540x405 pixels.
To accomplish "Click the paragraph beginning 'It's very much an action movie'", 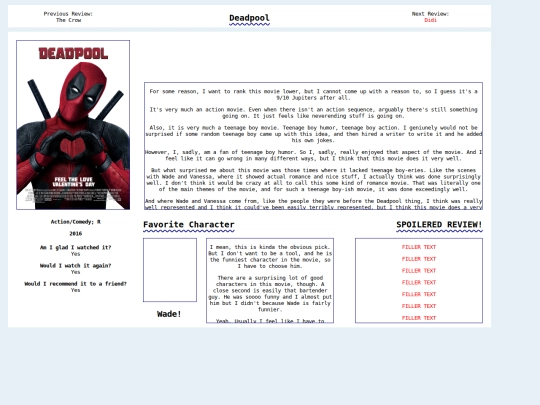I will click(313, 113).
